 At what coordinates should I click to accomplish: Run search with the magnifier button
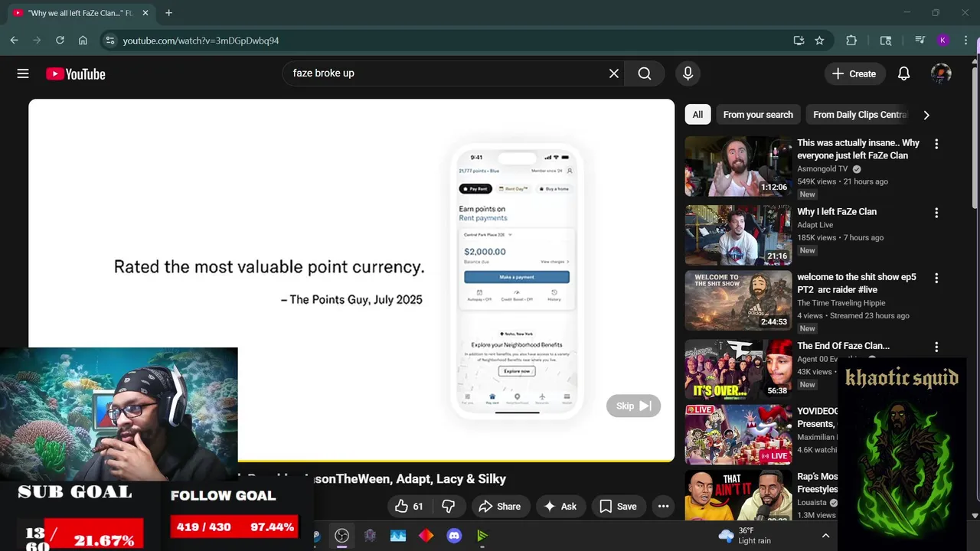(645, 73)
